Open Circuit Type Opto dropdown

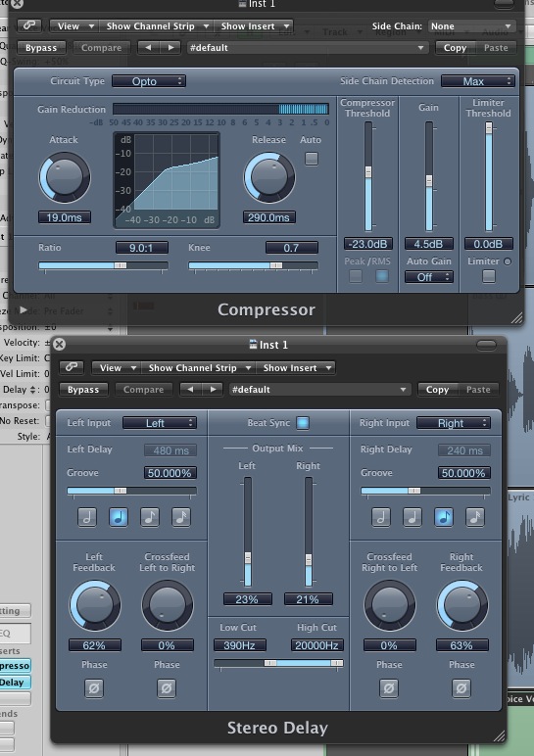(x=149, y=81)
